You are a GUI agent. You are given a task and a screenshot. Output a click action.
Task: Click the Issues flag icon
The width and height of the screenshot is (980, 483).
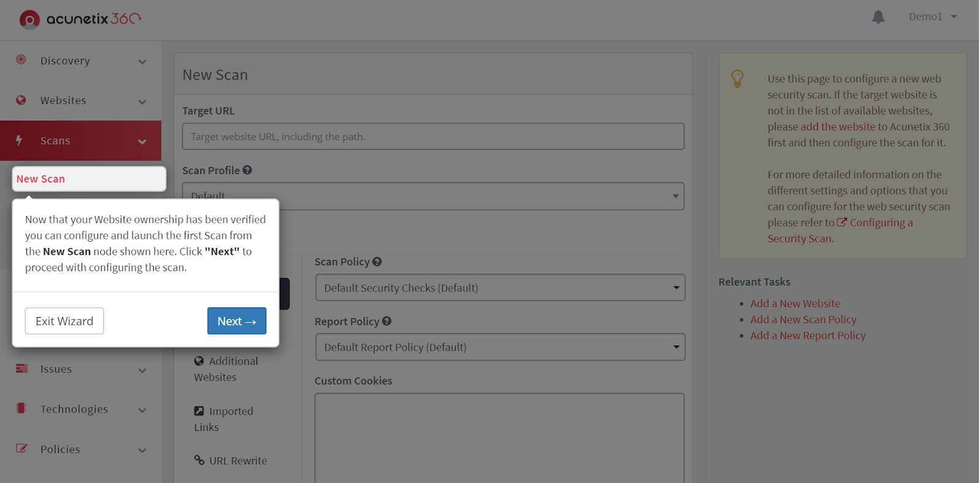21,369
